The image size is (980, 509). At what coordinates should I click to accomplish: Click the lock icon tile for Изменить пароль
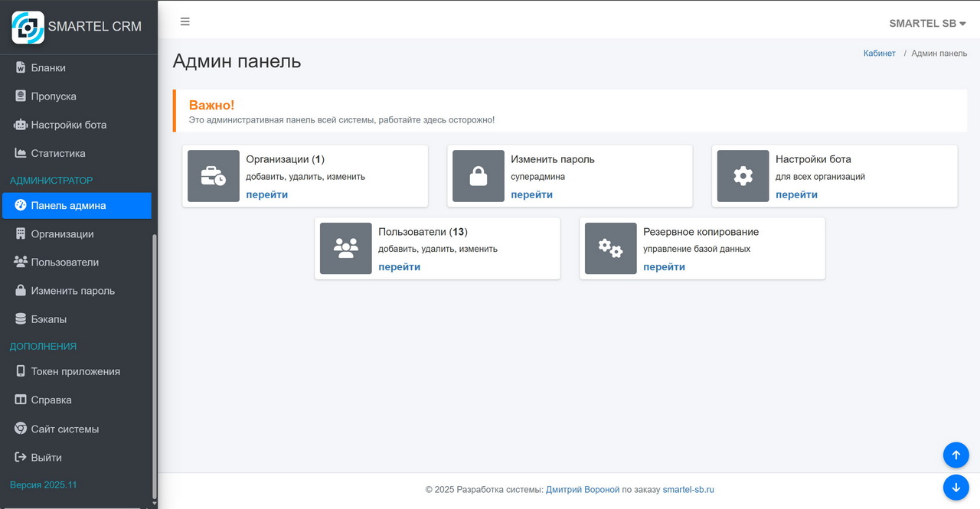tap(479, 176)
